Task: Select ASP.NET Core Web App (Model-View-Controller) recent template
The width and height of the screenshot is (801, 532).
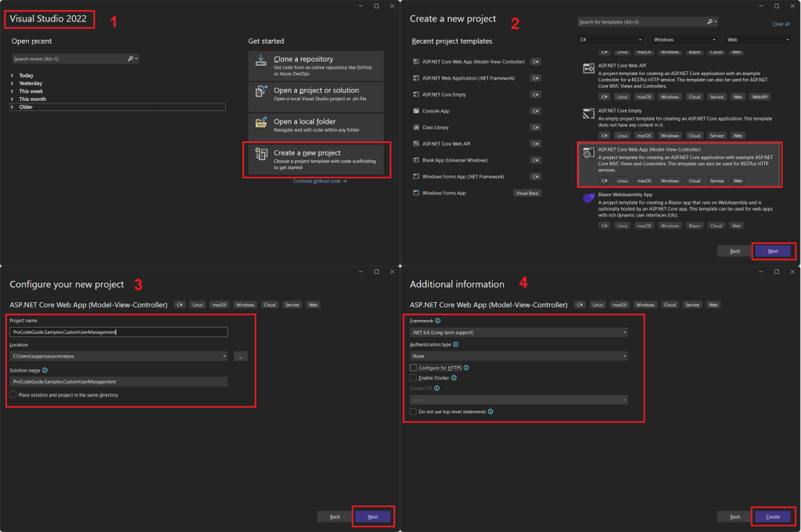Action: pos(476,62)
